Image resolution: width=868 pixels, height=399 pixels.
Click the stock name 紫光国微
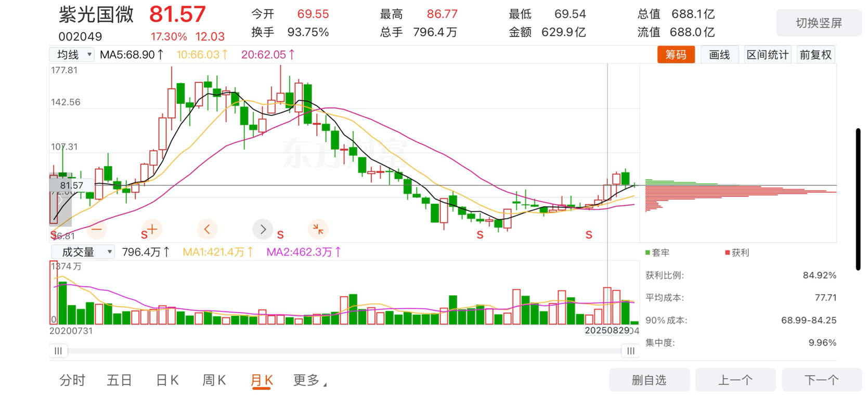click(96, 15)
